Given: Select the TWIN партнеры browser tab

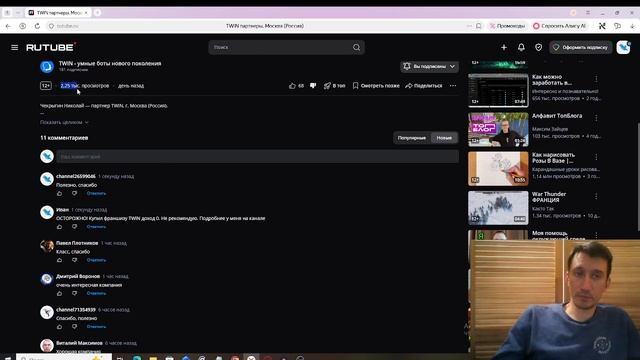Looking at the screenshot, I should pos(58,13).
